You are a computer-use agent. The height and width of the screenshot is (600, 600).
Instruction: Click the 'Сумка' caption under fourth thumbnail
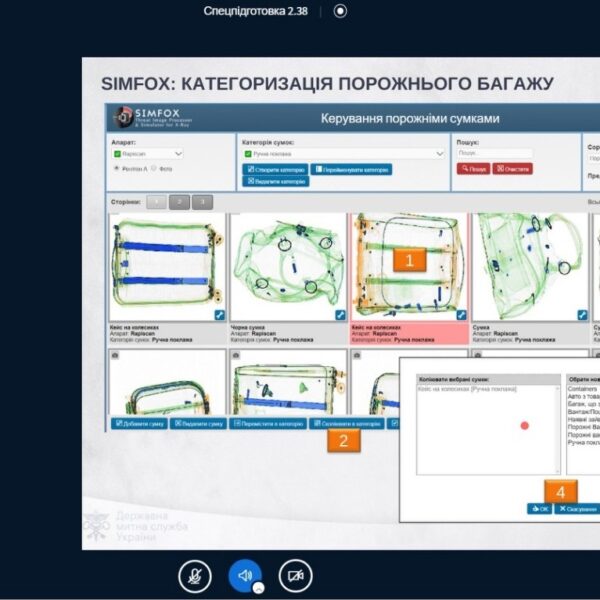(481, 328)
